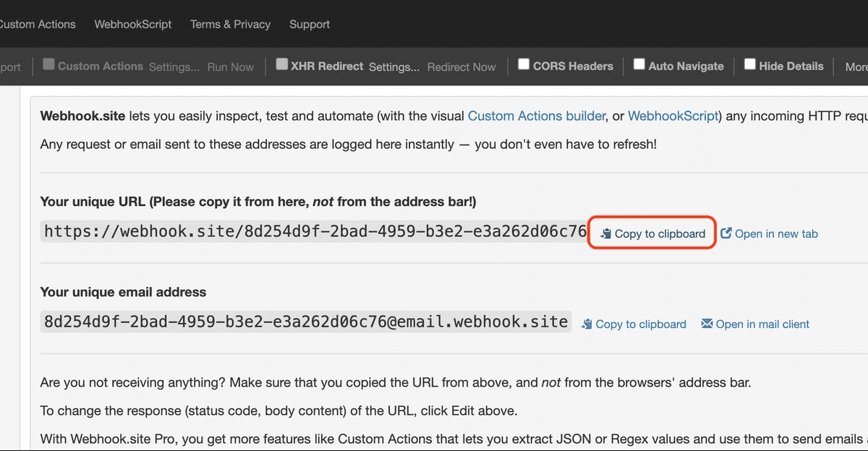Open email address in mail client
The image size is (868, 451).
[x=755, y=324]
